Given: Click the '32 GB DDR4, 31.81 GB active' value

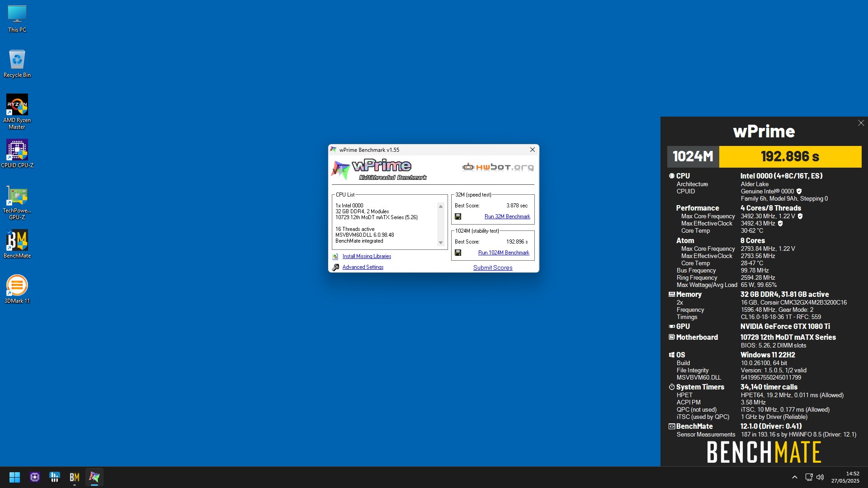Looking at the screenshot, I should pos(784,294).
